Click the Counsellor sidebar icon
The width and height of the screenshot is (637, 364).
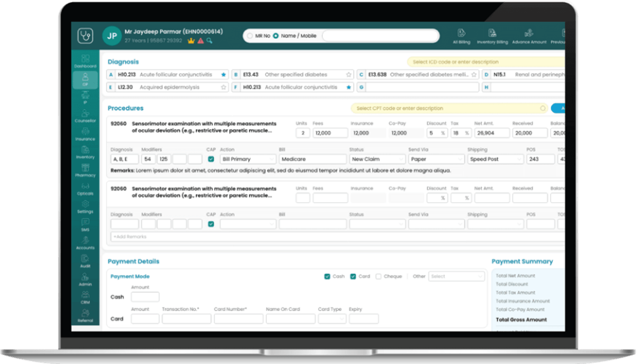click(x=85, y=115)
